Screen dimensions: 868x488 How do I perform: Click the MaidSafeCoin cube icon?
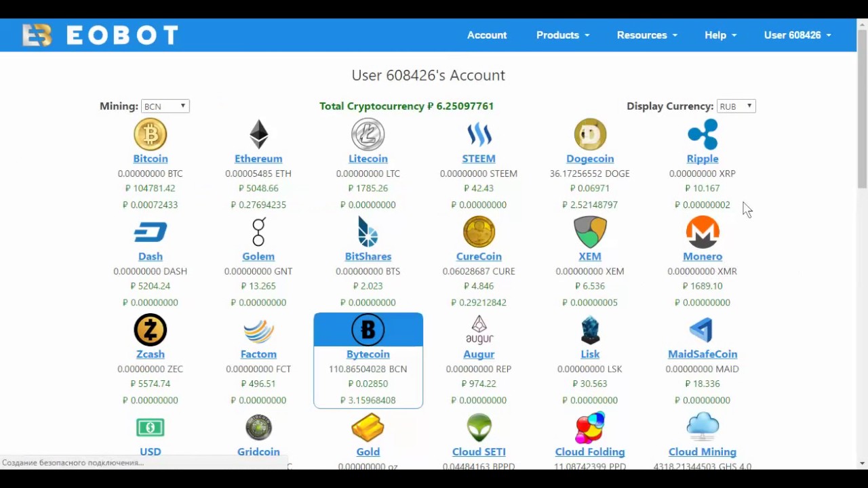tap(703, 329)
